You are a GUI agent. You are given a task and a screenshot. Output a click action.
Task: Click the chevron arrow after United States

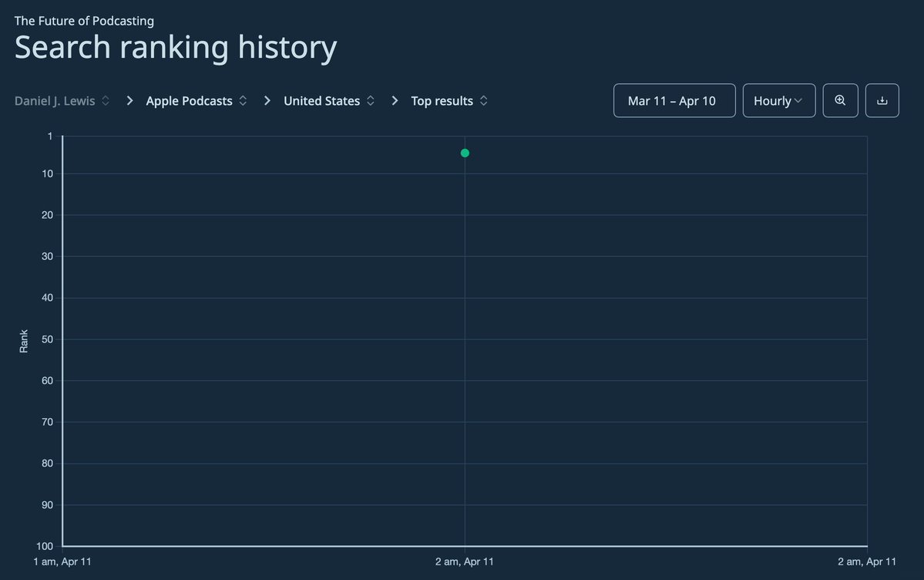tap(395, 101)
